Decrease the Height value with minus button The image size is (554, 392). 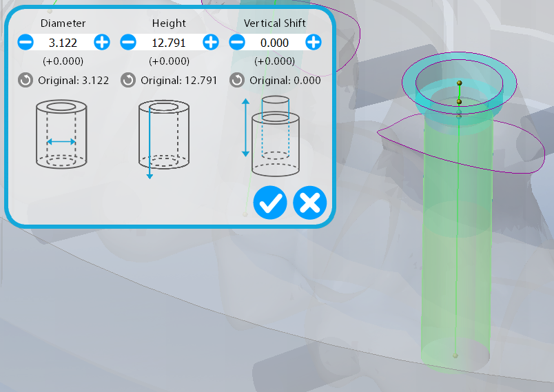128,43
